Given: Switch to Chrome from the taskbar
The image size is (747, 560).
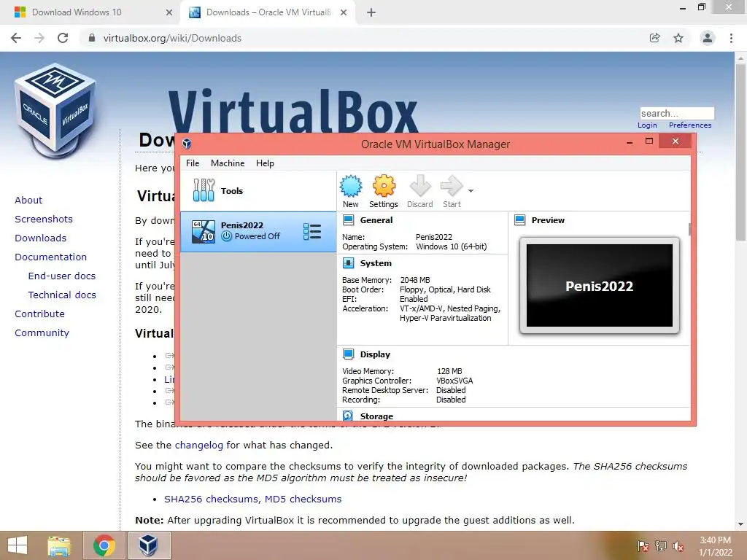Looking at the screenshot, I should [x=104, y=545].
